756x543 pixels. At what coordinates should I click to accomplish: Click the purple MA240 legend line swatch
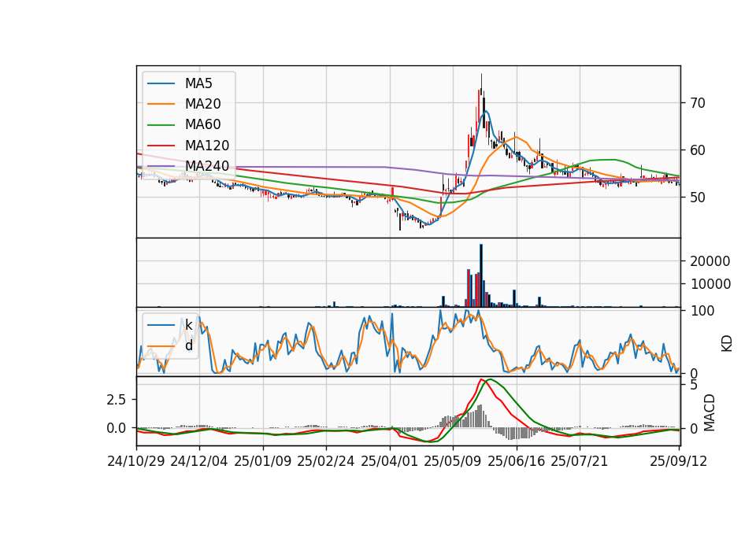tap(161, 166)
